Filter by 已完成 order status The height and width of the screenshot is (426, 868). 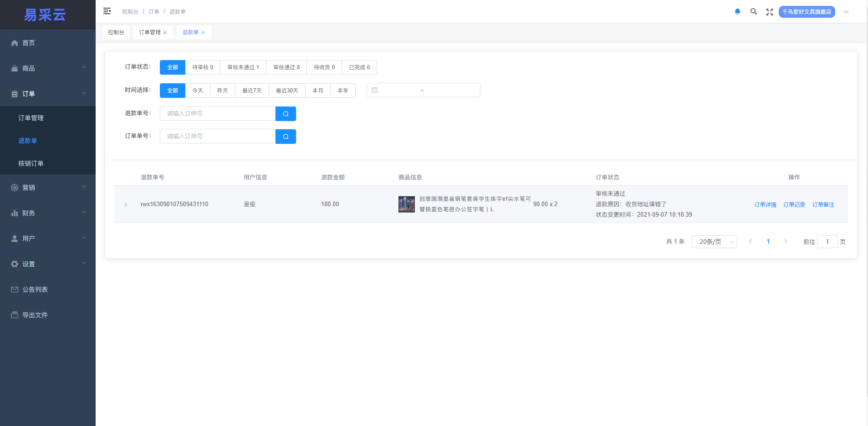tap(359, 67)
